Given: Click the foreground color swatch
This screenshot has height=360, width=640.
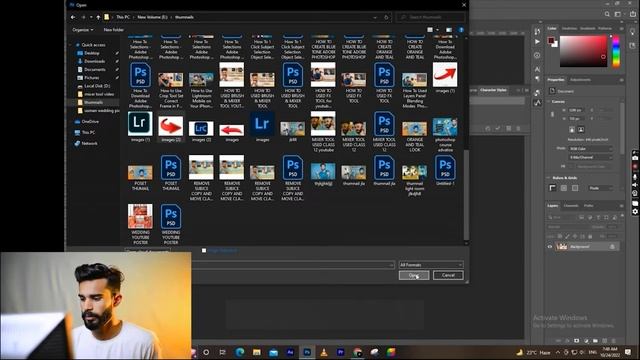Looking at the screenshot, I should (x=551, y=40).
